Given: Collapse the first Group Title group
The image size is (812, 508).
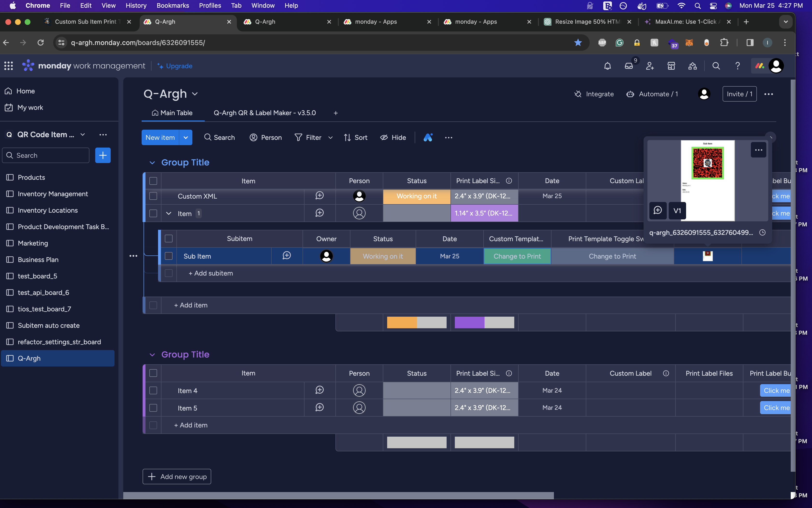Looking at the screenshot, I should [x=152, y=163].
